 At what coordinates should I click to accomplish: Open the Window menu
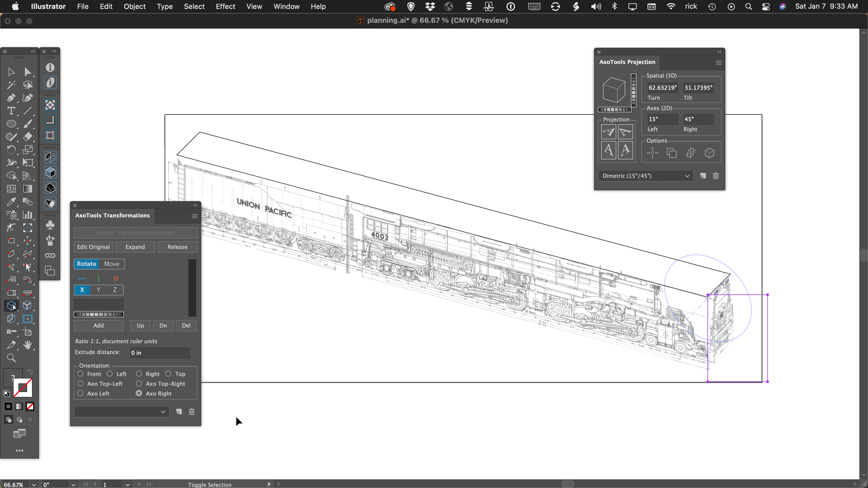tap(286, 7)
